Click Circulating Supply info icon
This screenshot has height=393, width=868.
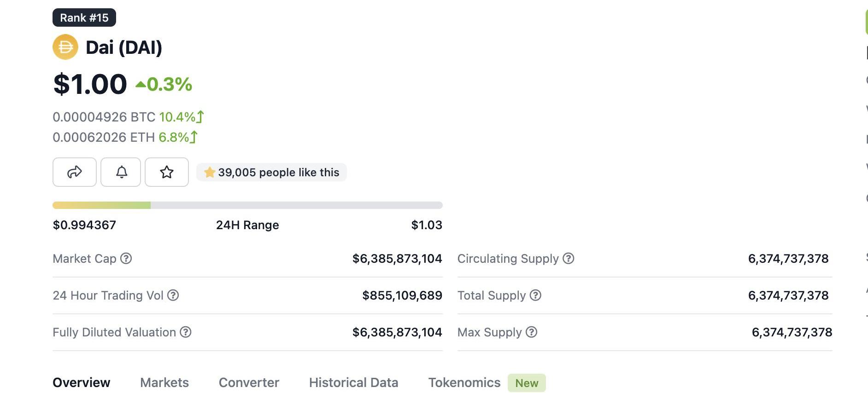[x=569, y=259]
